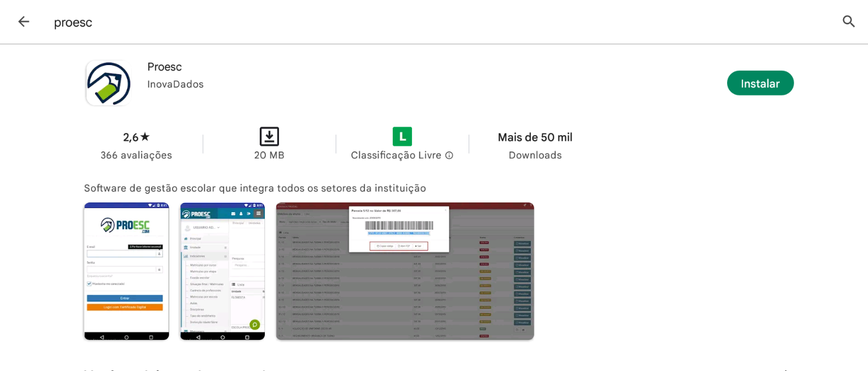Open the Proesc app logo icon
The image size is (868, 371).
109,83
